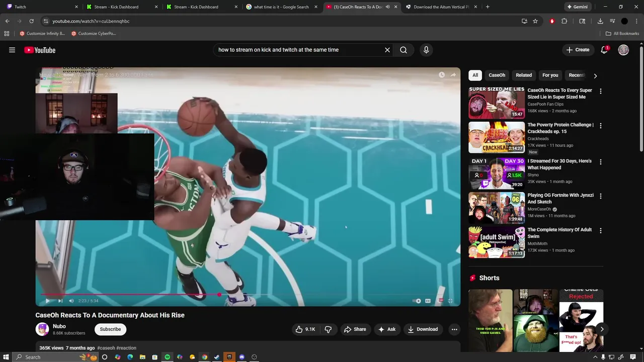
Task: Open options for Playing OG Fortnite video
Action: point(600,196)
